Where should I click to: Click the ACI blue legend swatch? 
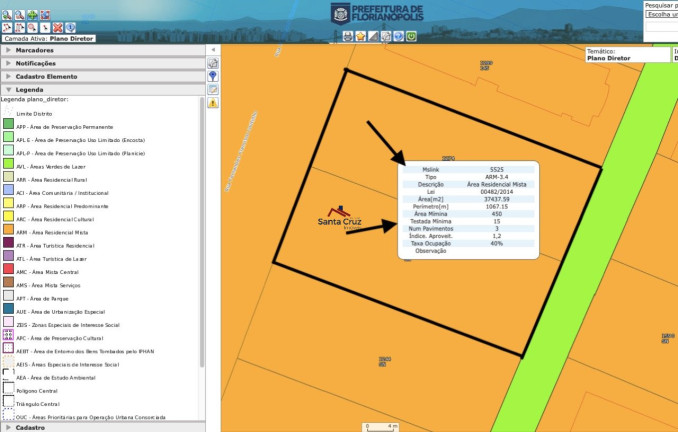coord(8,189)
